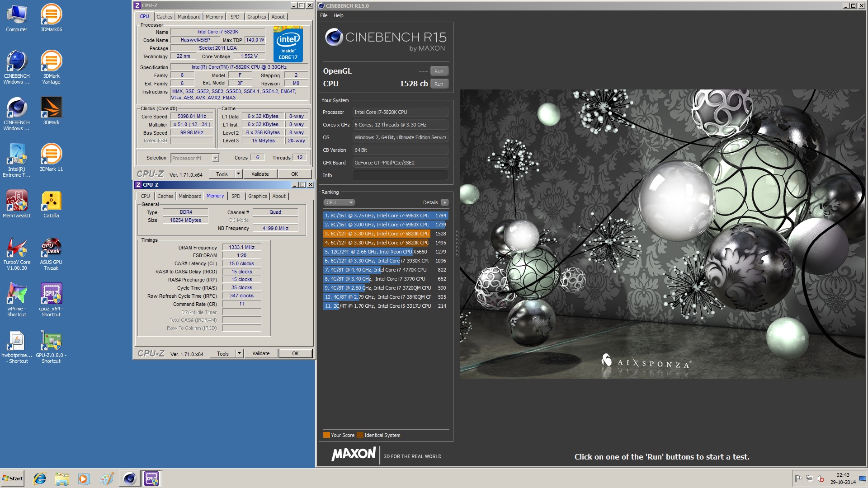The width and height of the screenshot is (868, 488).
Task: Select highlighted ranking row i7-5820K 1528
Action: click(386, 234)
